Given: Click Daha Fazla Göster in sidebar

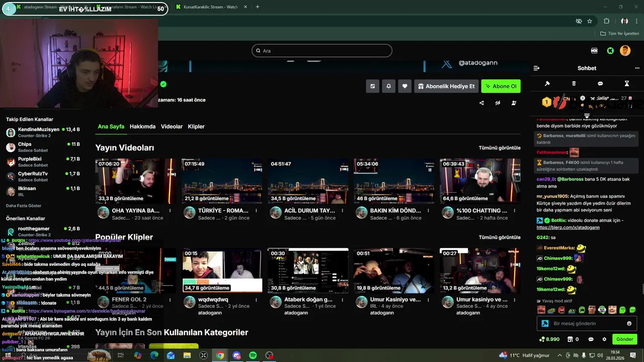Looking at the screenshot, I should (x=24, y=206).
